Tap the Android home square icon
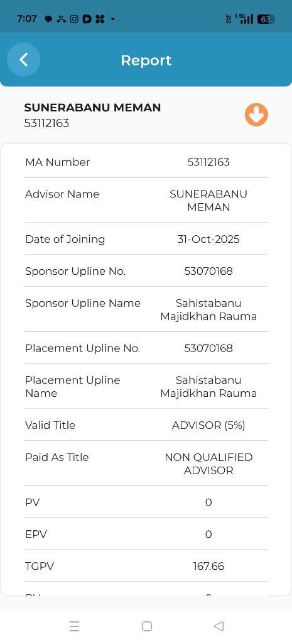 pyautogui.click(x=147, y=626)
